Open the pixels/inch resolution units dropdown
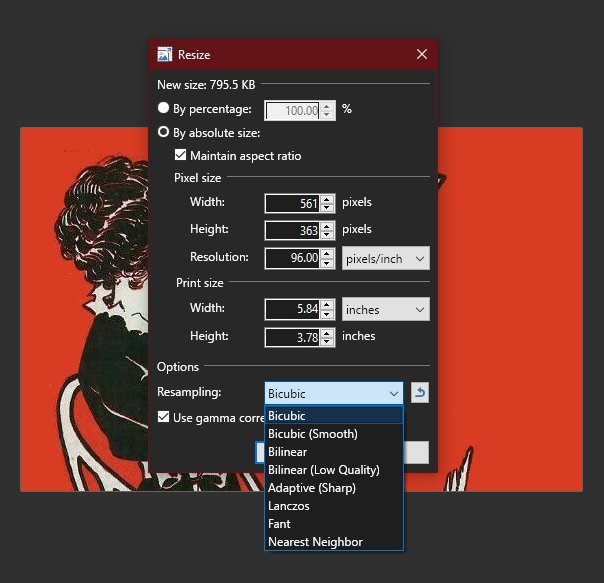The height and width of the screenshot is (583, 604). pyautogui.click(x=385, y=258)
